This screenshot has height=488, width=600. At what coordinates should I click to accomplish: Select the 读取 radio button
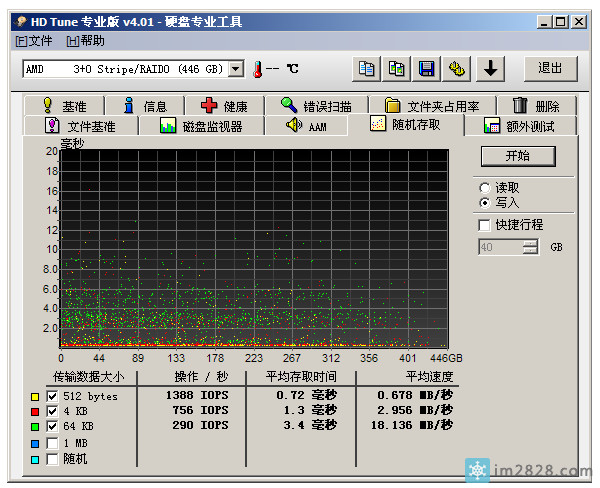(485, 188)
